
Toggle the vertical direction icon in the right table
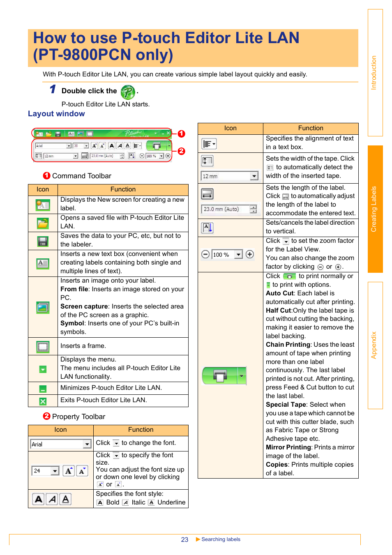click(x=208, y=228)
